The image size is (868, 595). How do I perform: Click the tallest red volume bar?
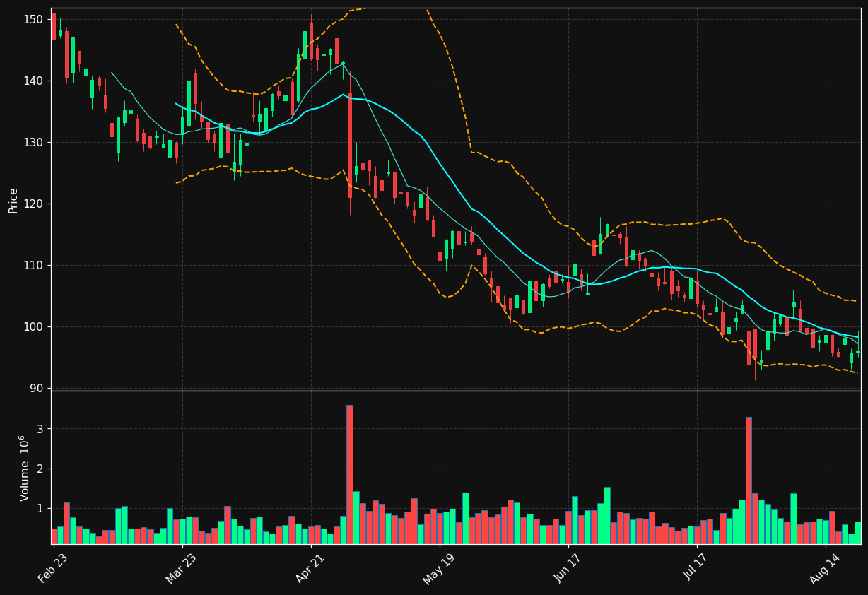(x=349, y=474)
